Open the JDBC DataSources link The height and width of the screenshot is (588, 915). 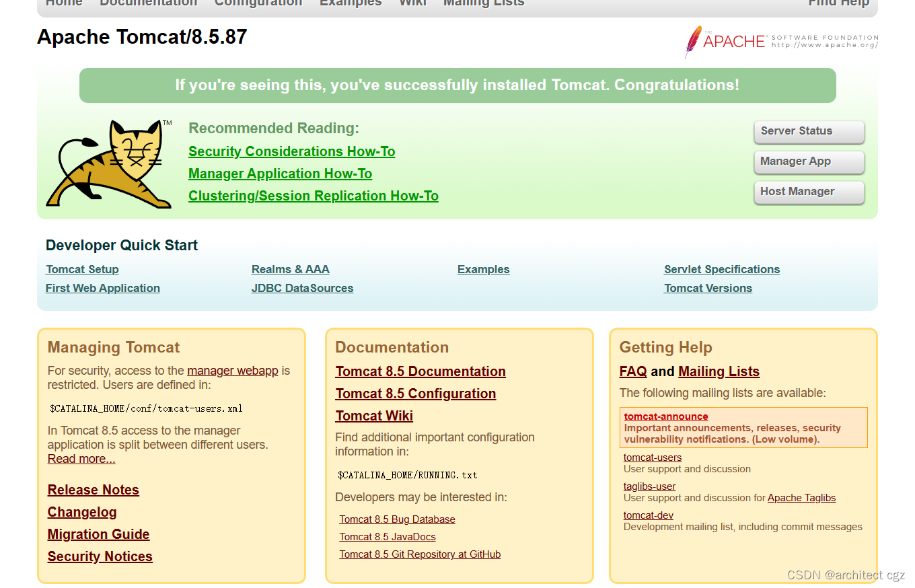[x=302, y=288]
